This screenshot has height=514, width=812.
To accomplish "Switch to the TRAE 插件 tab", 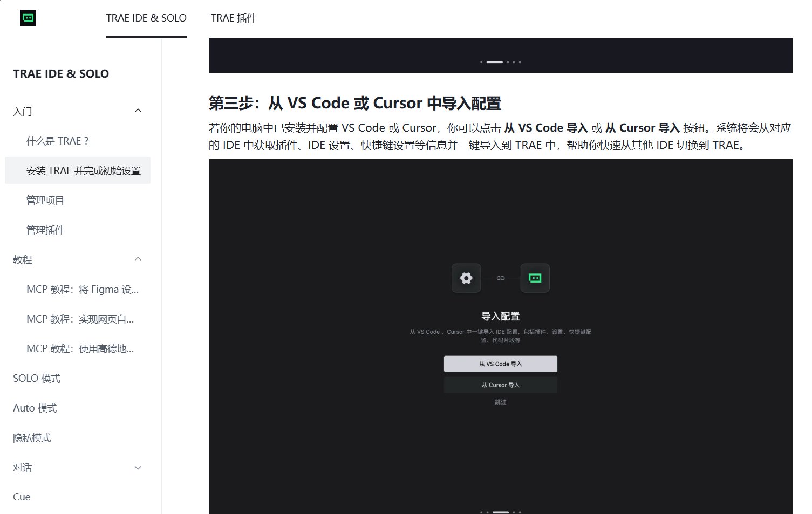I will click(x=234, y=18).
